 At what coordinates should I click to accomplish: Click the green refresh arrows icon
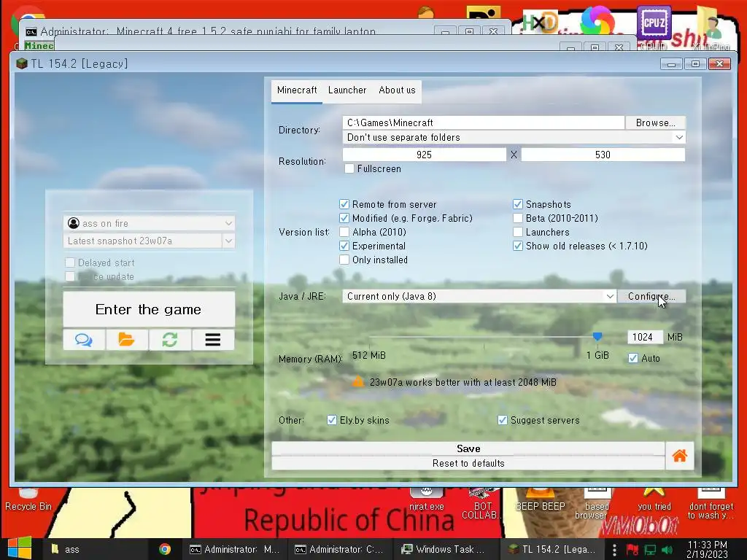(169, 340)
